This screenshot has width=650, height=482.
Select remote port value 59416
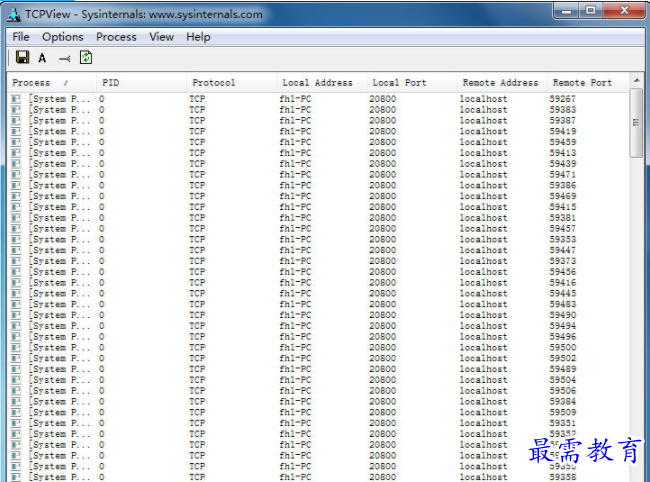pos(563,283)
